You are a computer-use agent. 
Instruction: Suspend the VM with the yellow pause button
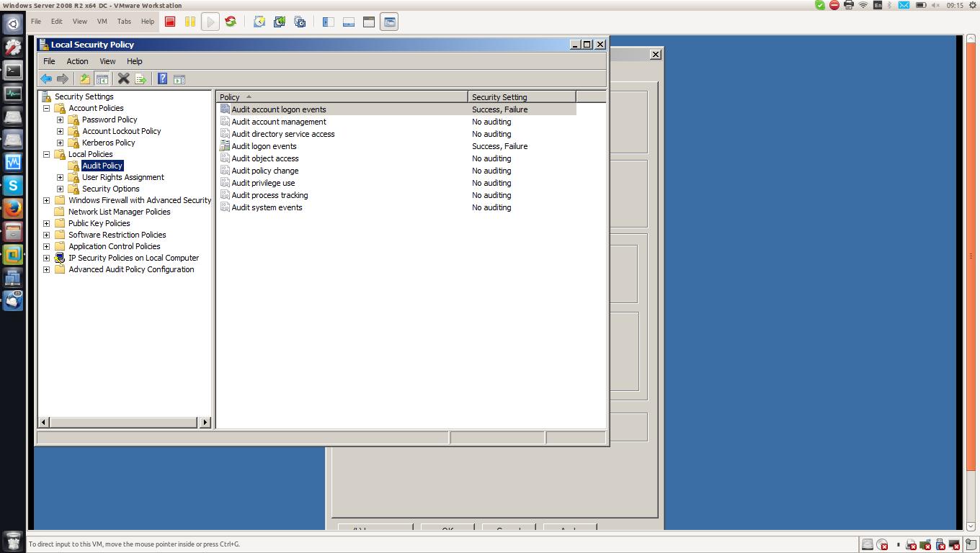pos(190,22)
